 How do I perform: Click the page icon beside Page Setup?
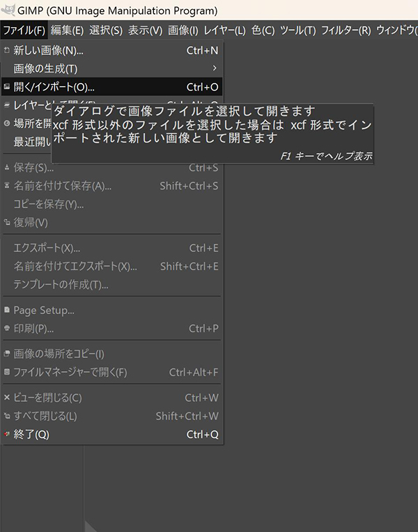7,310
